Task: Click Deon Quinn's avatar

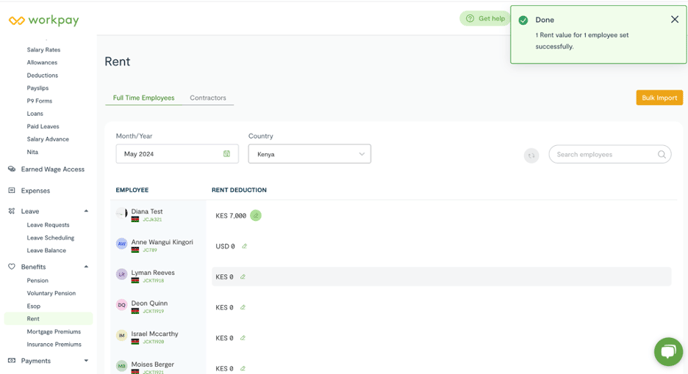Action: click(122, 305)
